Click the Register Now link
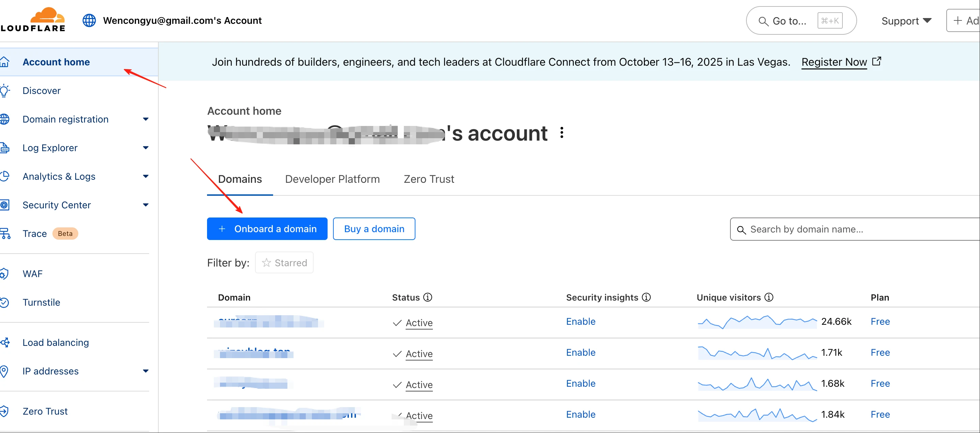This screenshot has width=980, height=433. pyautogui.click(x=834, y=62)
